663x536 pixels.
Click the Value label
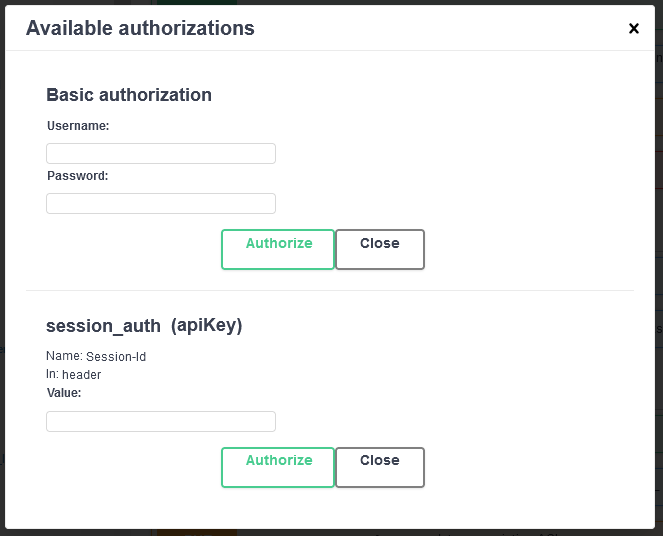(64, 393)
